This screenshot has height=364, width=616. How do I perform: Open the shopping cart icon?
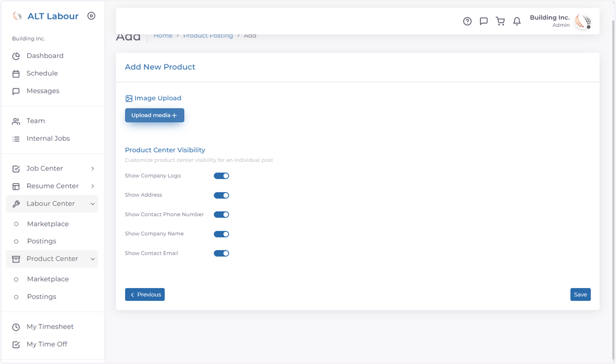[x=500, y=21]
